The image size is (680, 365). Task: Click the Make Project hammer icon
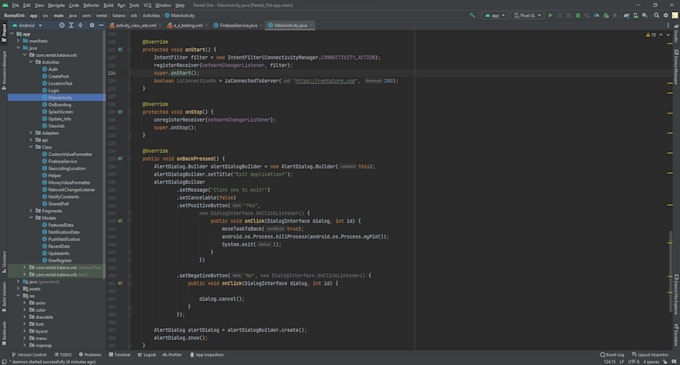472,15
